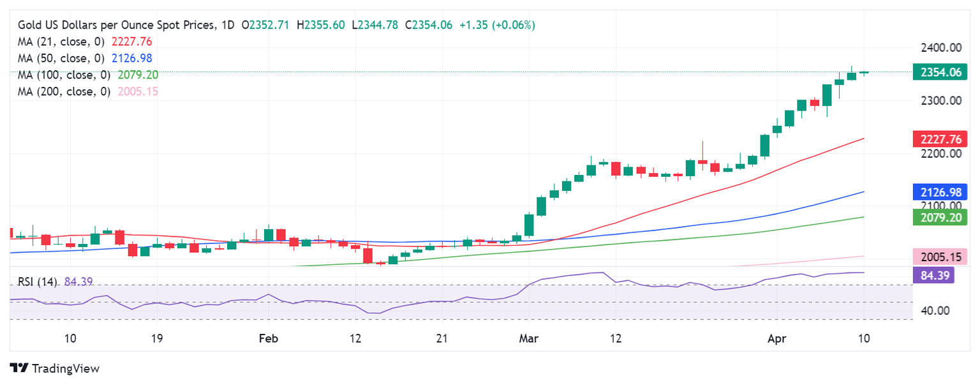
Task: Click the pink 2005.15 price tag
Action: (940, 257)
